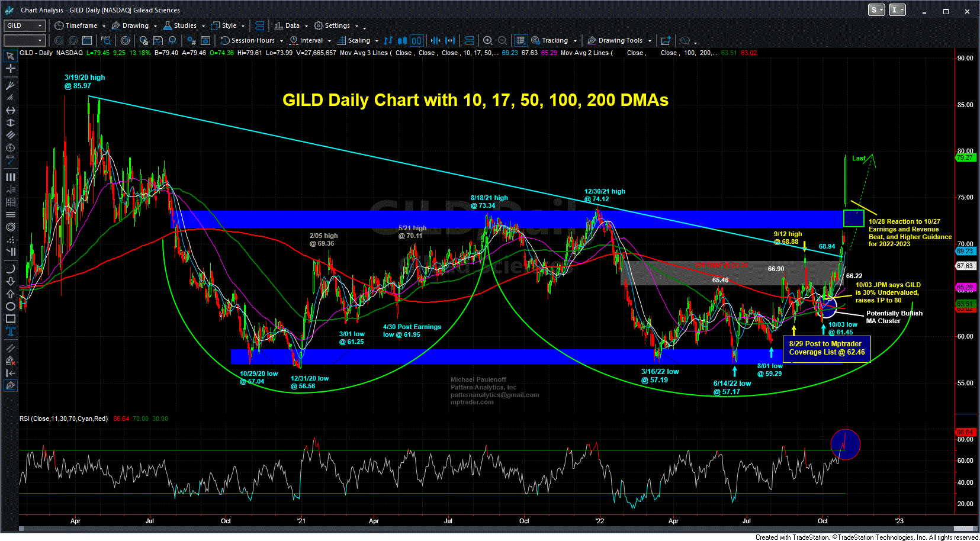Select the crosshair plus tool
980x541 pixels.
(x=10, y=69)
